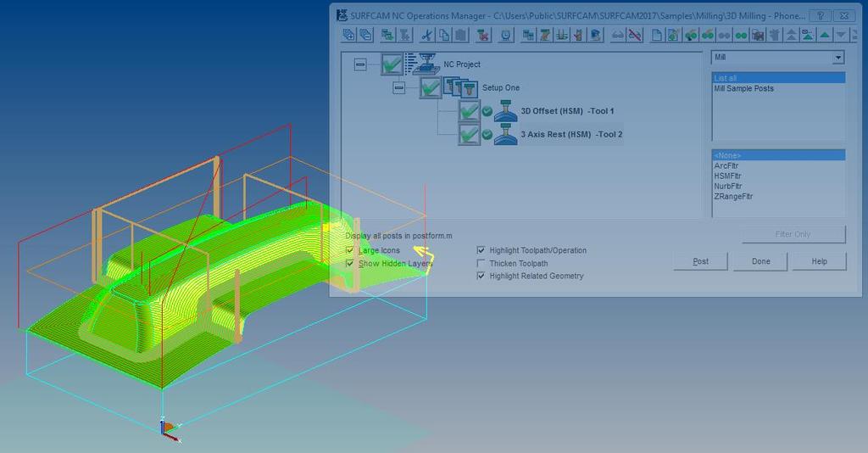Click the 3D Offset (HSM) mill tool icon

click(505, 111)
